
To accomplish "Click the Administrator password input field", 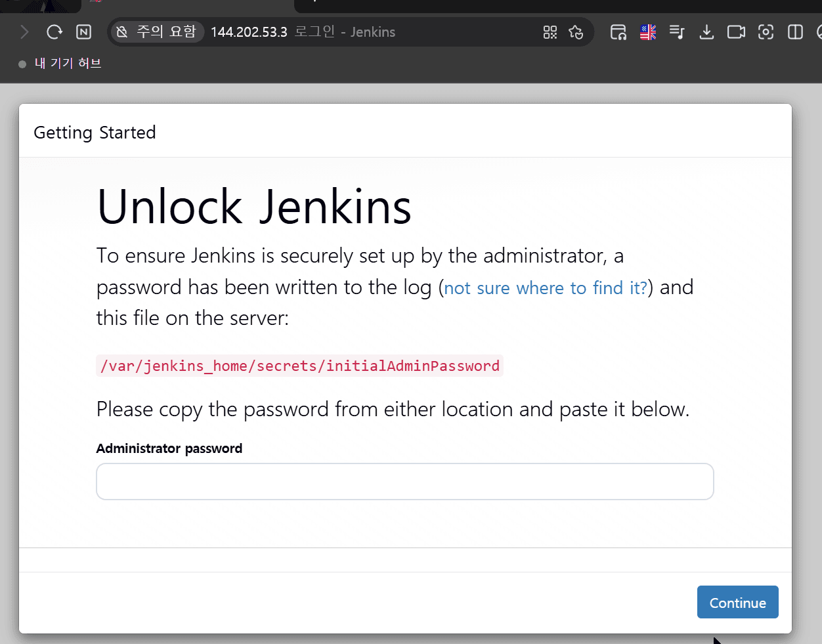I will (x=405, y=482).
